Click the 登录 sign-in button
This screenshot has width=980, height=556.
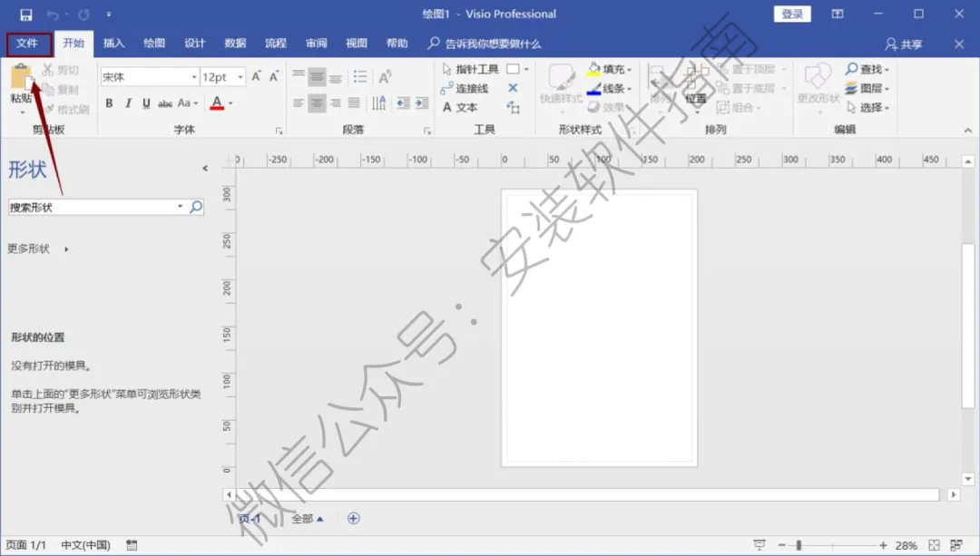click(792, 14)
